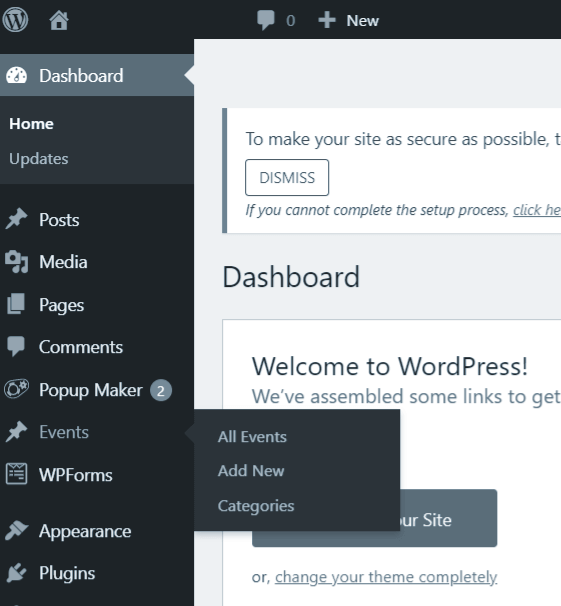
Task: Open the Updates submenu
Action: (x=39, y=159)
